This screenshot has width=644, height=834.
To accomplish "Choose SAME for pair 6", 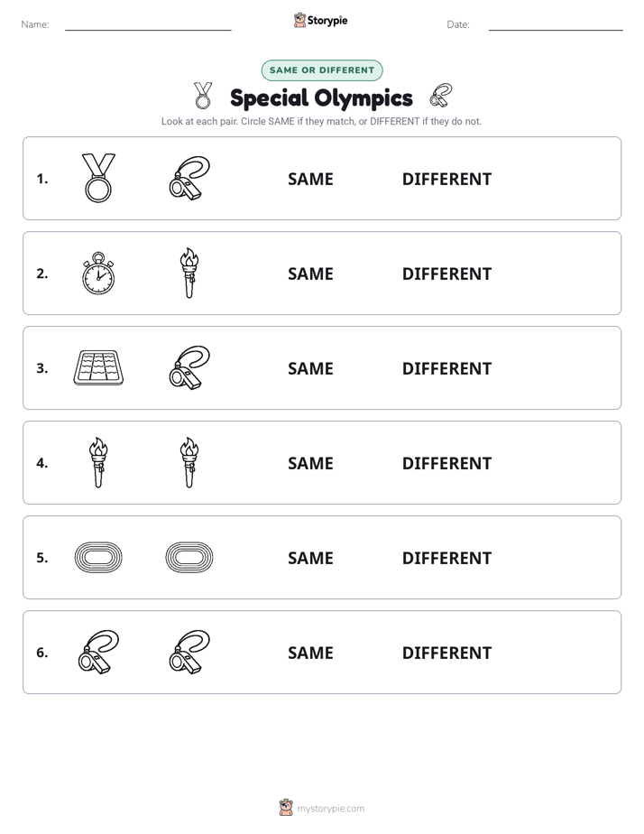I will pyautogui.click(x=310, y=653).
